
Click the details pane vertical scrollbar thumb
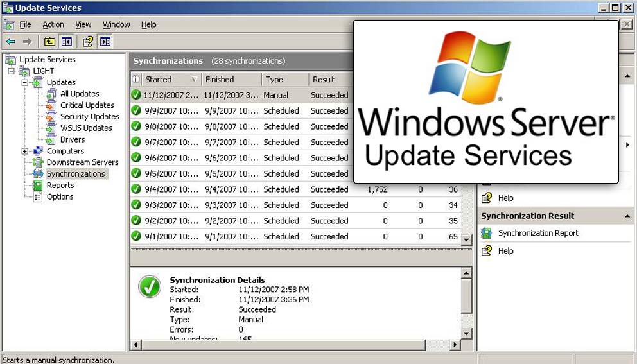466,296
